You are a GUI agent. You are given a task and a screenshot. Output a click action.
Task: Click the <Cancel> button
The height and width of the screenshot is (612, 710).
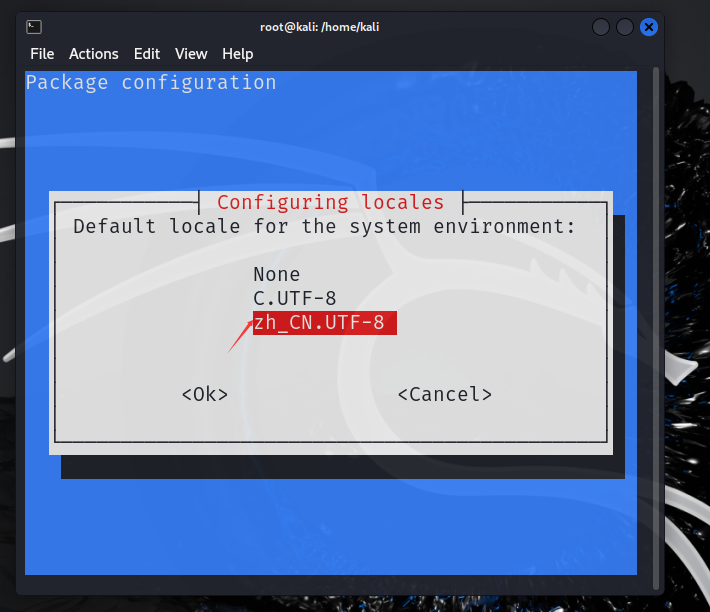tap(445, 394)
